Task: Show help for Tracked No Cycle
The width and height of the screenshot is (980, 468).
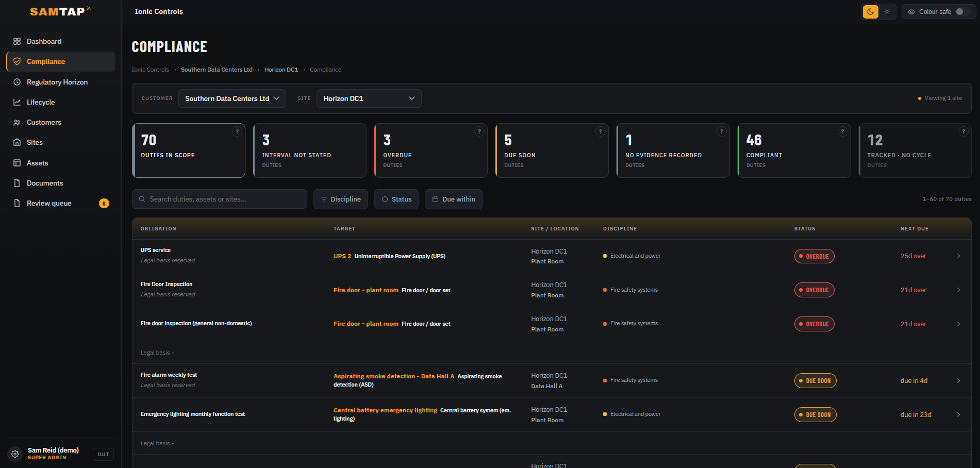Action: coord(963,131)
